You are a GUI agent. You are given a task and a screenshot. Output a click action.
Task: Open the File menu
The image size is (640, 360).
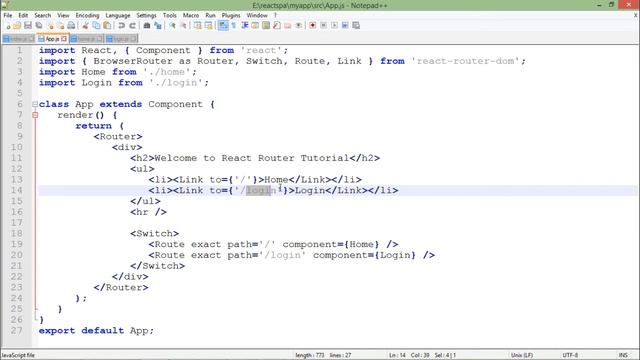[8, 15]
